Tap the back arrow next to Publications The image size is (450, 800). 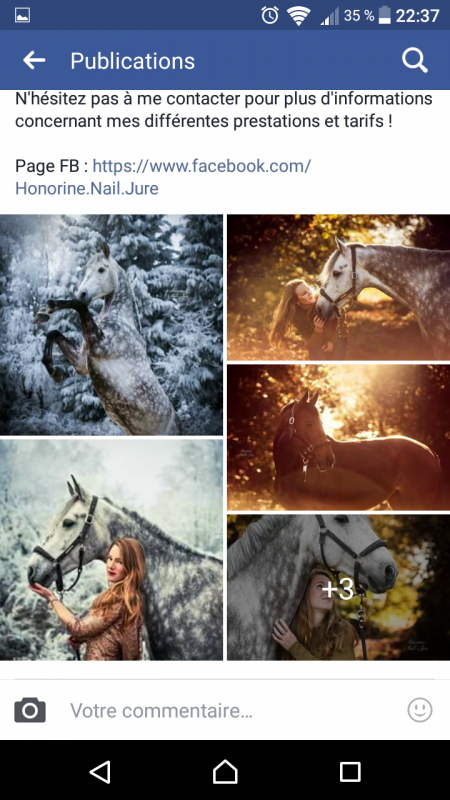[x=34, y=60]
